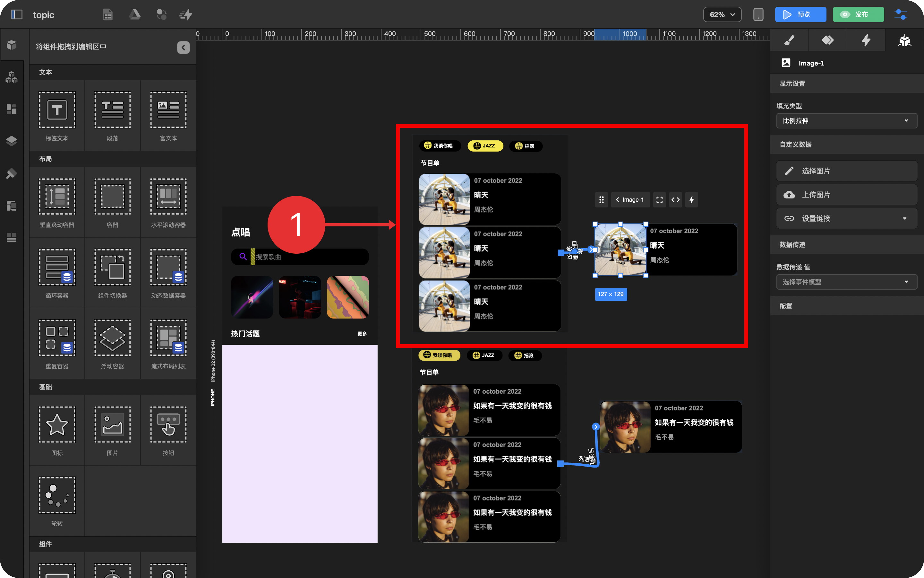Select the JAZZ tag in lower list

[x=484, y=355]
